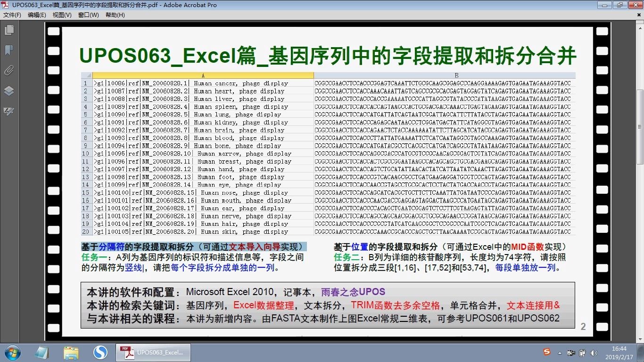Open the Attachments paperclip panel

click(8, 70)
